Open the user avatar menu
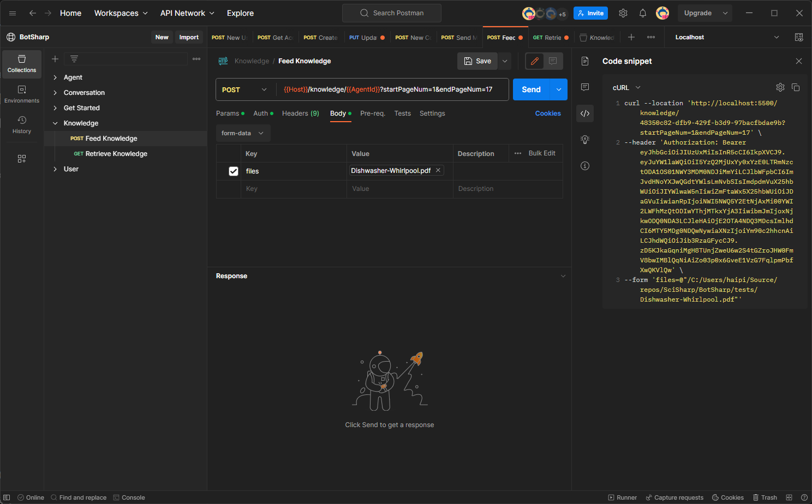 click(x=662, y=13)
